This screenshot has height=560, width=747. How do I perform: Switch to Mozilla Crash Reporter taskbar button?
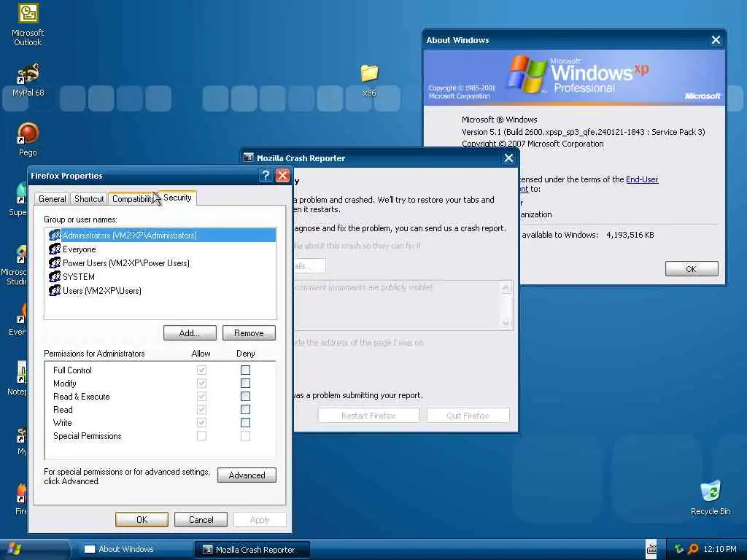252,550
